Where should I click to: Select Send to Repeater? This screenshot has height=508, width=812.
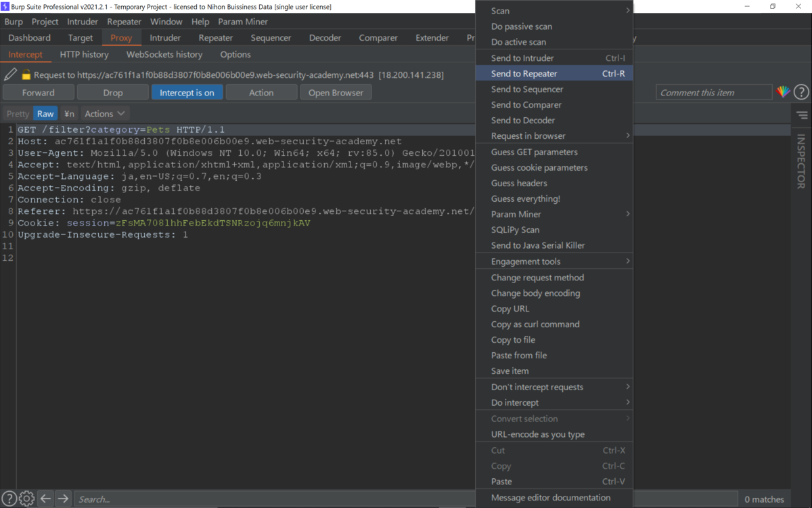pos(554,73)
